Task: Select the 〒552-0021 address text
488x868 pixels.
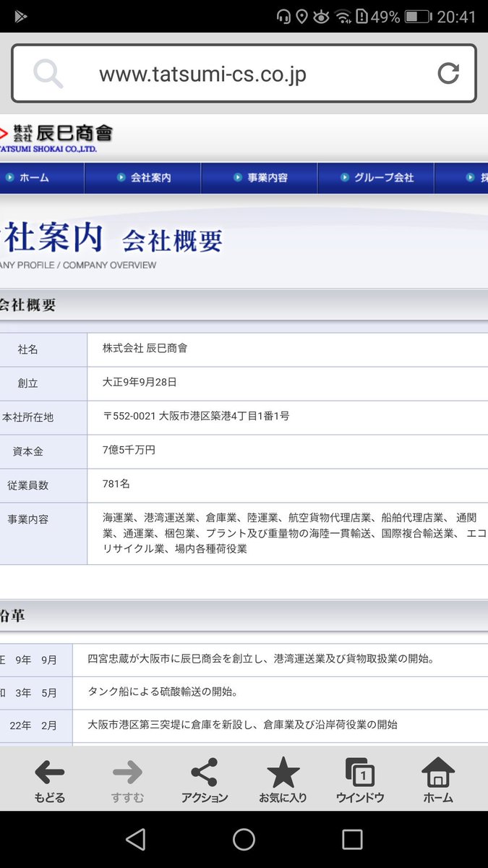Action: tap(197, 416)
